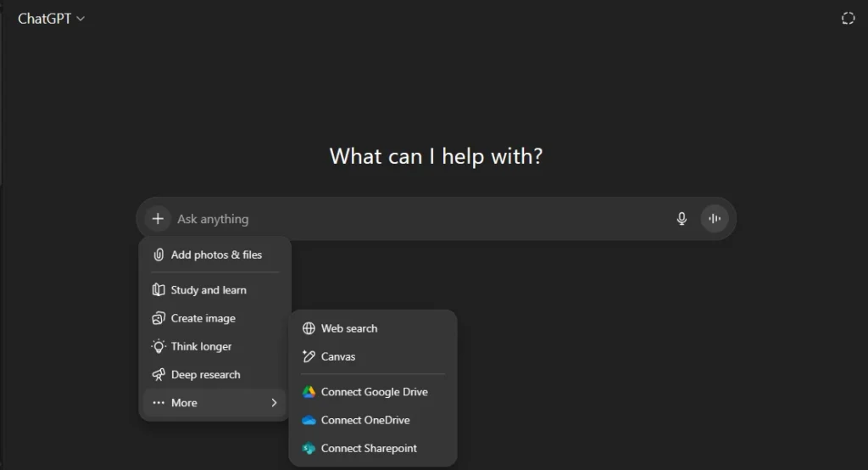Click the Sharepoint logo icon
868x470 pixels.
309,449
